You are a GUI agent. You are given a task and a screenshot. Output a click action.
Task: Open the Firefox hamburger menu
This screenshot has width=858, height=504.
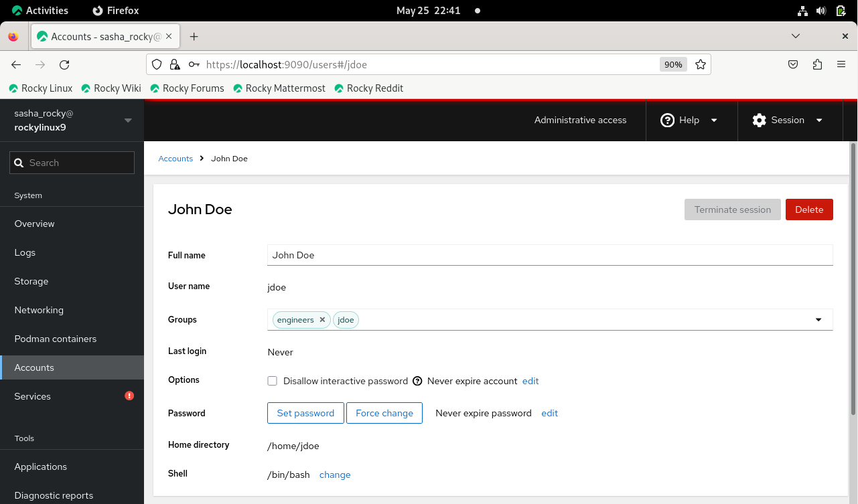(x=841, y=65)
